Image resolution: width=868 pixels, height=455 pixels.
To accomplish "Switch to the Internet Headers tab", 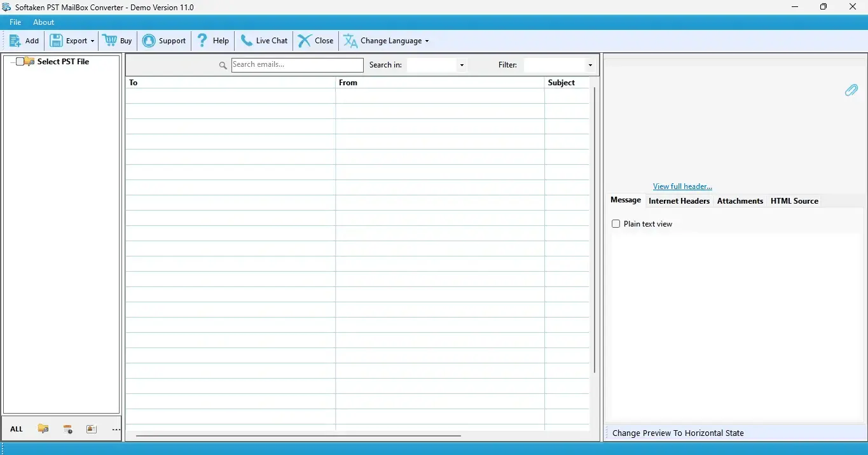I will 679,201.
